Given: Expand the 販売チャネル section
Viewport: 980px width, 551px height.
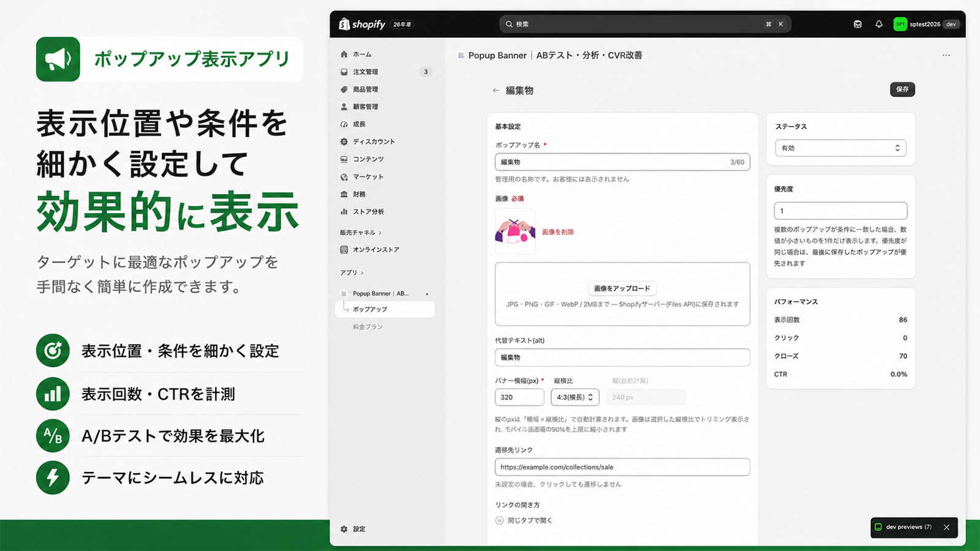Looking at the screenshot, I should (361, 233).
